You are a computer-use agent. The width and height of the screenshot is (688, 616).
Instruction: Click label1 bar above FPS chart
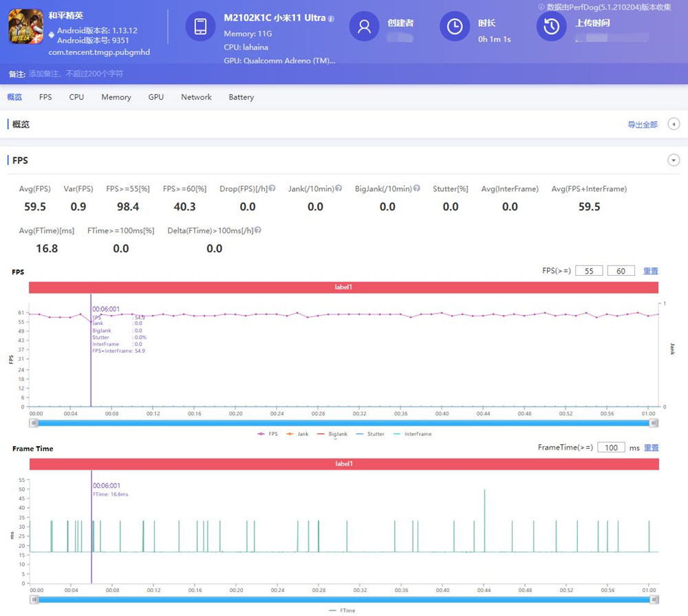tap(343, 287)
